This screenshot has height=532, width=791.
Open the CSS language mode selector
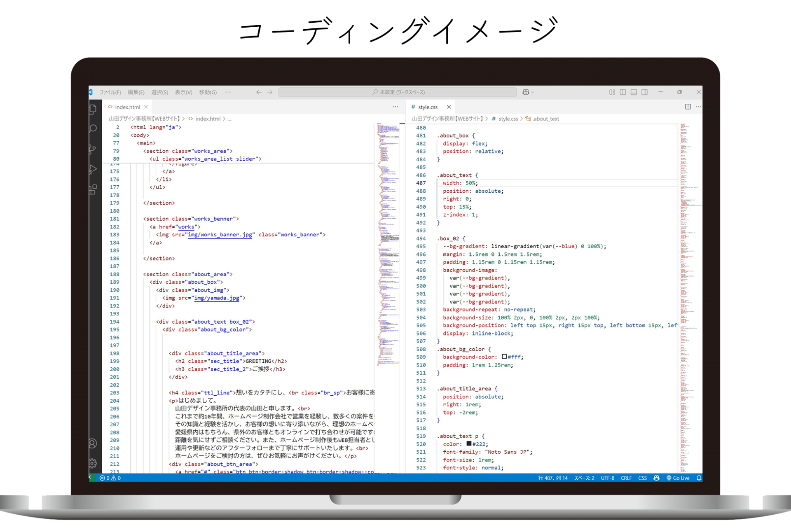pos(642,478)
